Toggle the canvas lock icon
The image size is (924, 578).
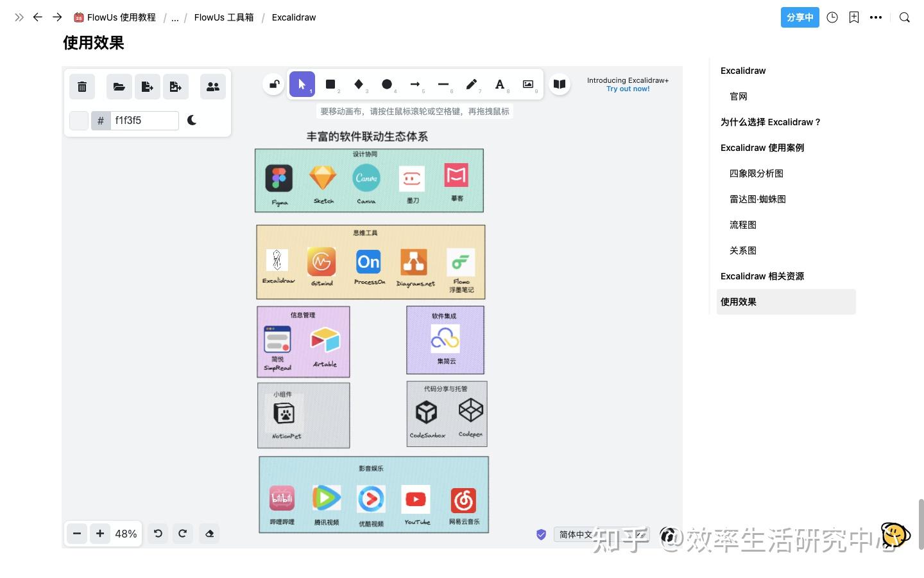click(x=273, y=84)
